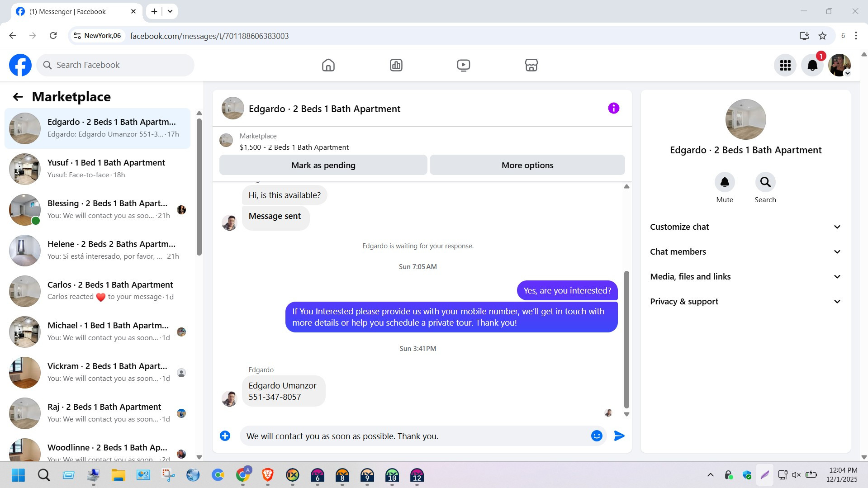
Task: Click the Facebook logo
Action: click(x=20, y=65)
